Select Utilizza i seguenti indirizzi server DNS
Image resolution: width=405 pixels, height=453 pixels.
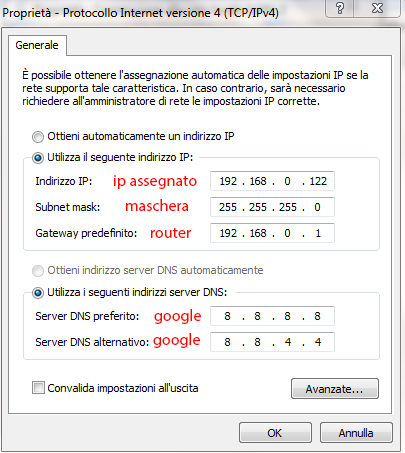[x=38, y=293]
